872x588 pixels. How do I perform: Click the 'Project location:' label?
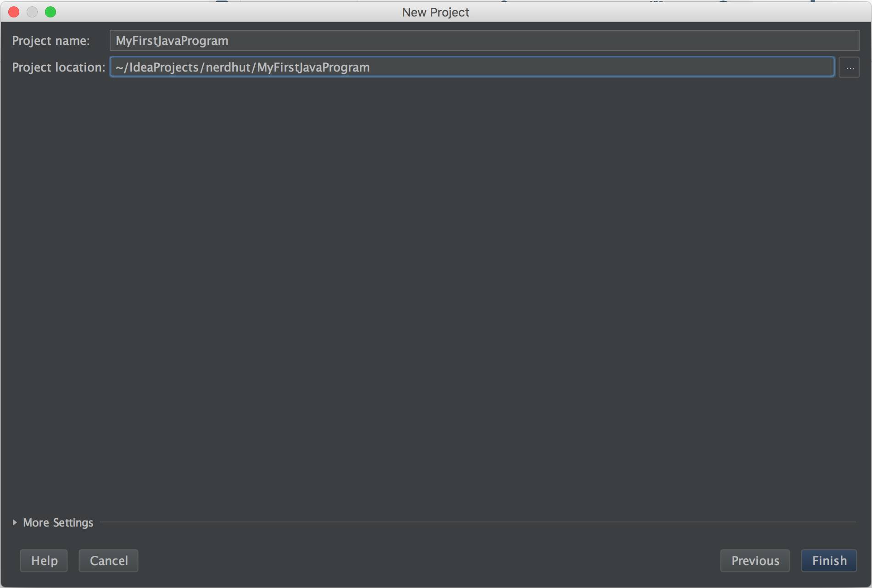click(x=58, y=67)
